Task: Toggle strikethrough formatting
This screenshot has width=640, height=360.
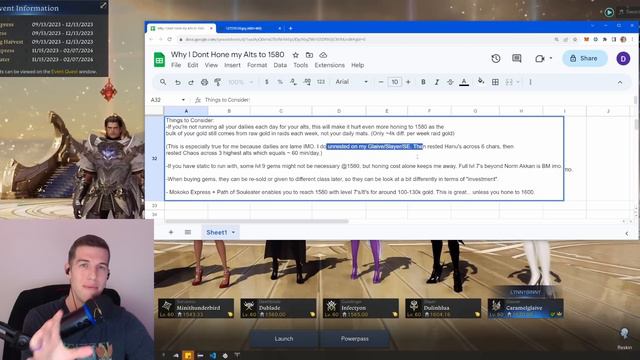Action: 450,82
